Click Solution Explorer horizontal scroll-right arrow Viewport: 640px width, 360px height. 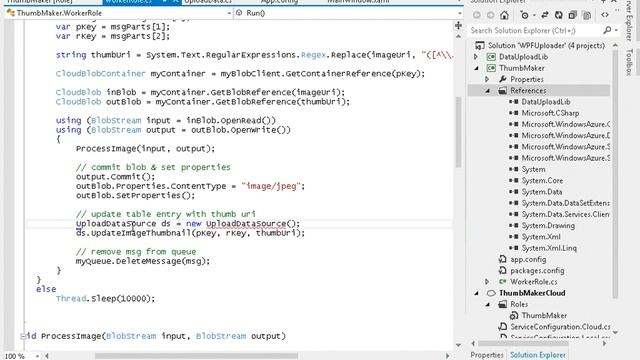(x=605, y=344)
